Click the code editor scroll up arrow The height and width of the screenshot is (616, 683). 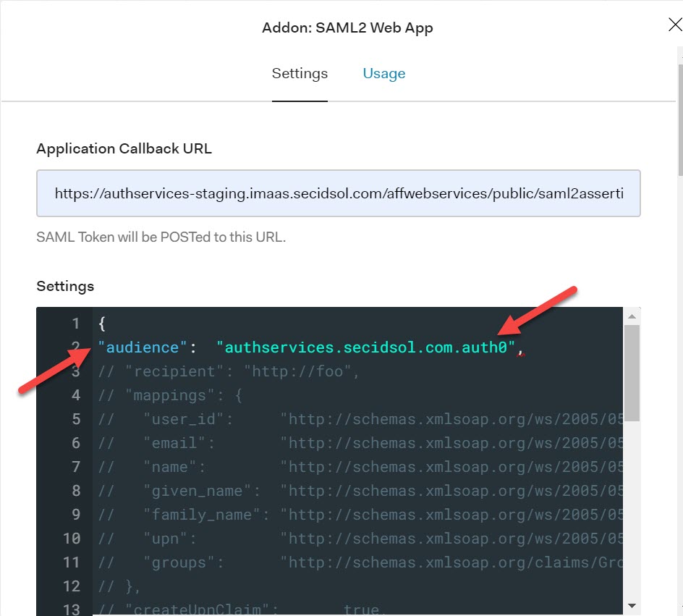tap(632, 316)
